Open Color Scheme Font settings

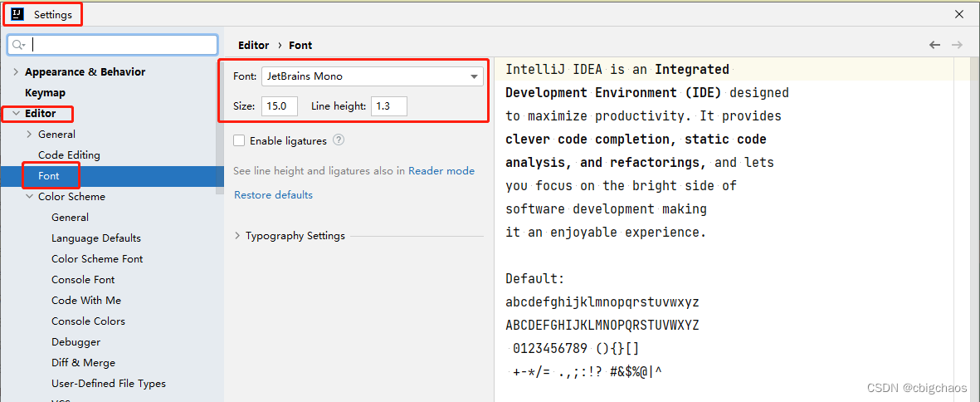(x=97, y=259)
